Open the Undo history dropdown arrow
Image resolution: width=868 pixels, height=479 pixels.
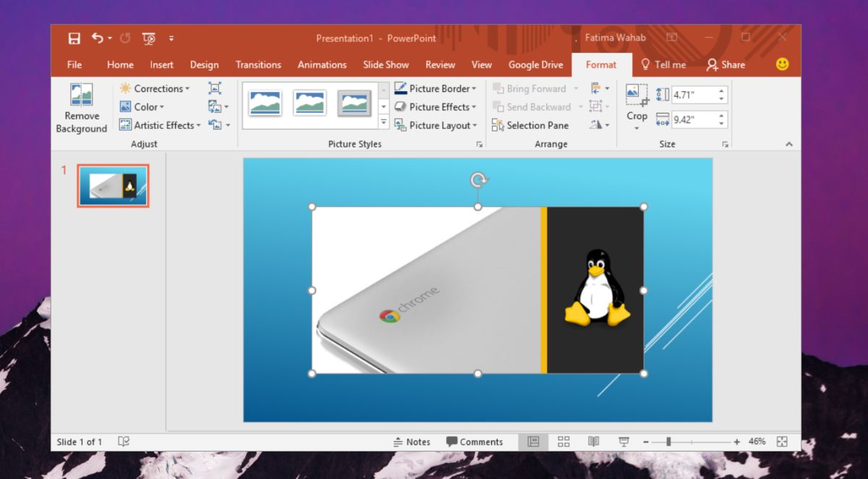pos(110,38)
